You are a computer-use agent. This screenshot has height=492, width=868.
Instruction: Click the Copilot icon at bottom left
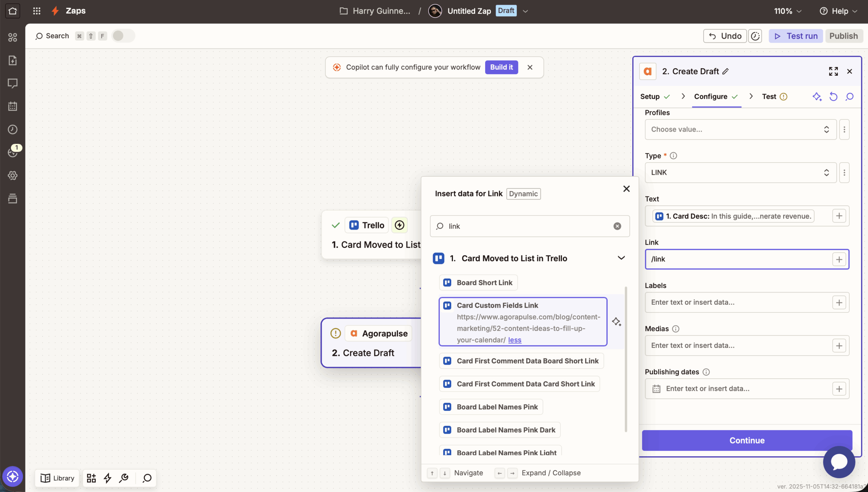coord(13,476)
